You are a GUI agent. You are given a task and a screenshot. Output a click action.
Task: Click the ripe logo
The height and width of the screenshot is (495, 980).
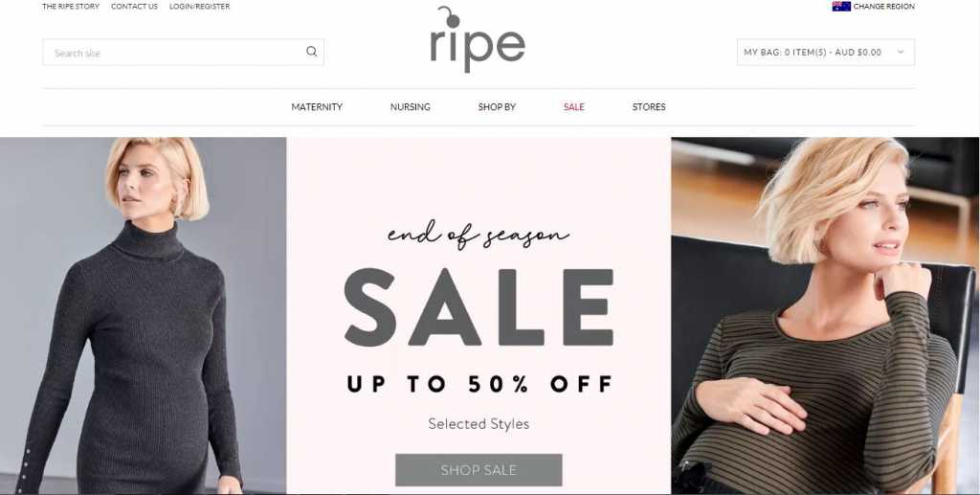pos(478,39)
